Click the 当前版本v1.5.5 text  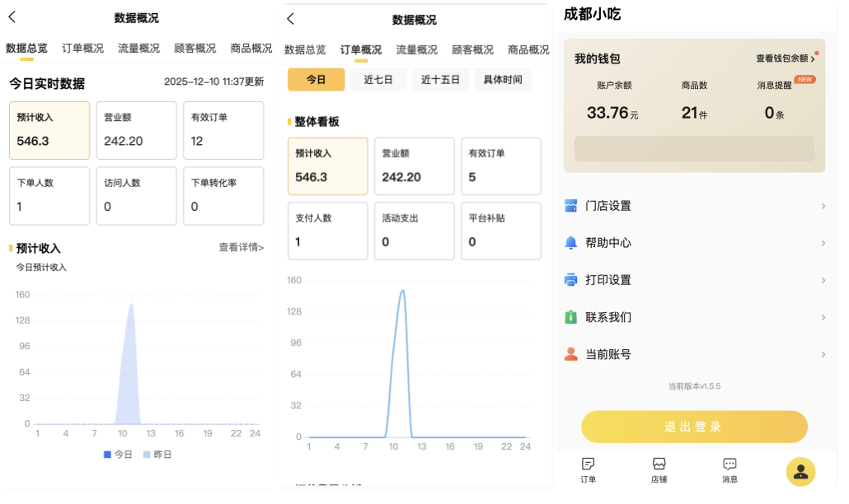pos(694,386)
